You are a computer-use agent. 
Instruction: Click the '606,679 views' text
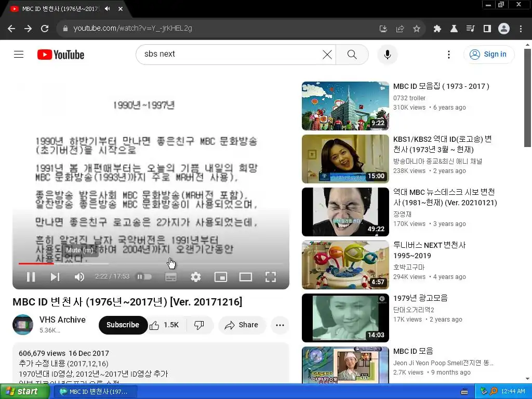pos(42,353)
